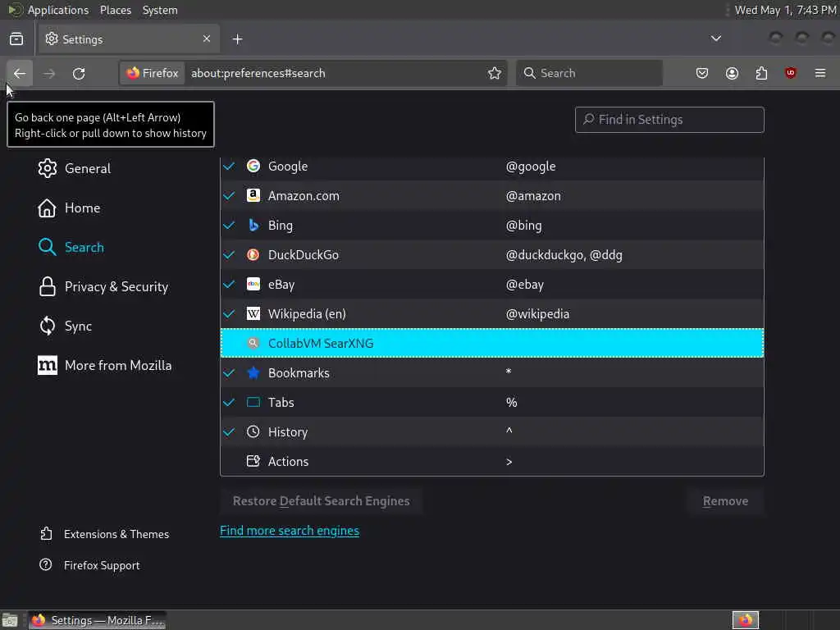The image size is (840, 630).
Task: Select the Wikipedia (en) engine icon
Action: click(x=253, y=313)
